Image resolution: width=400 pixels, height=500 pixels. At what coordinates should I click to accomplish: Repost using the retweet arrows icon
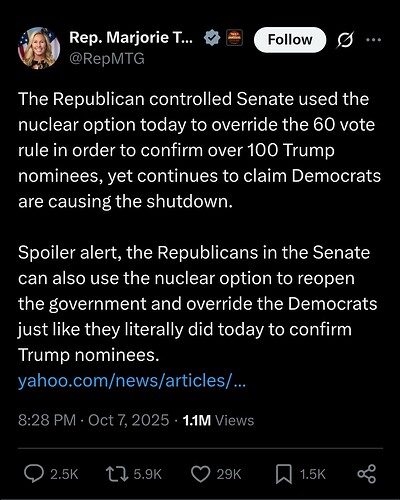(x=117, y=474)
